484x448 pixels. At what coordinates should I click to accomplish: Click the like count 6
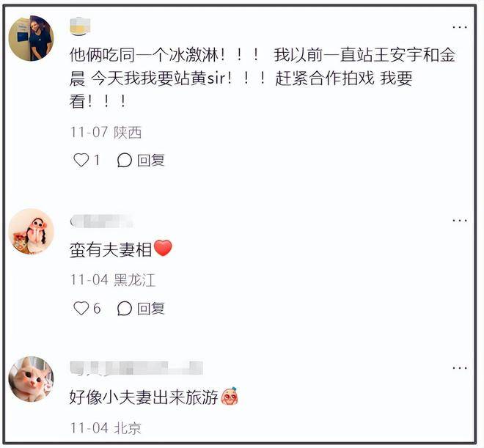pyautogui.click(x=97, y=308)
